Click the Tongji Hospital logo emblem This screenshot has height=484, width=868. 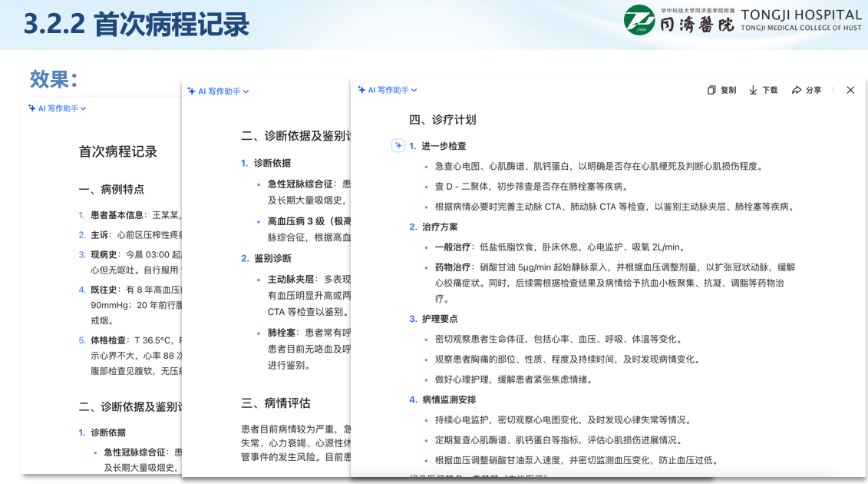pyautogui.click(x=639, y=20)
